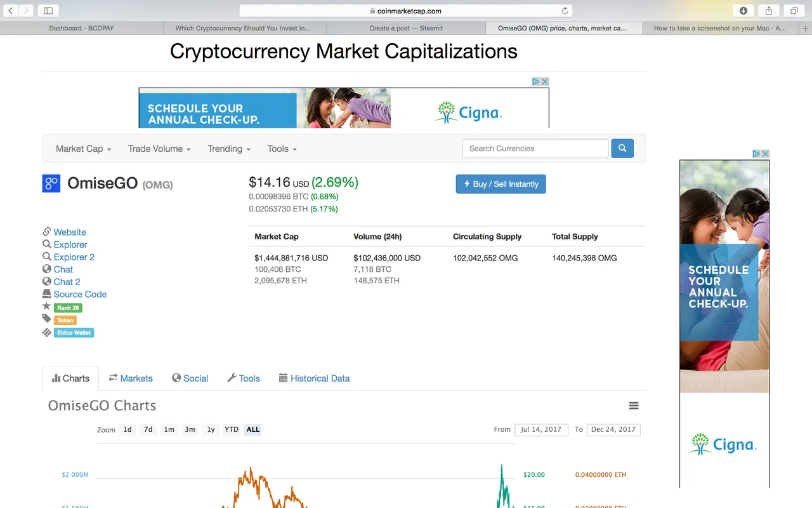Select the Charts tab
Image resolution: width=812 pixels, height=508 pixels.
(70, 378)
